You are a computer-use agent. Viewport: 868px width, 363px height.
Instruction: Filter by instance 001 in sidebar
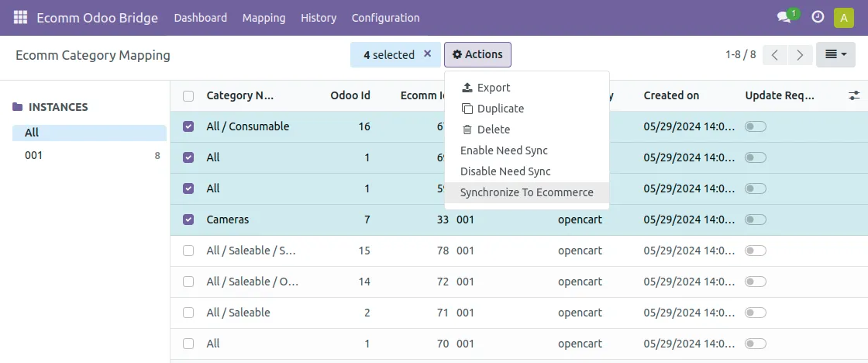coord(33,155)
